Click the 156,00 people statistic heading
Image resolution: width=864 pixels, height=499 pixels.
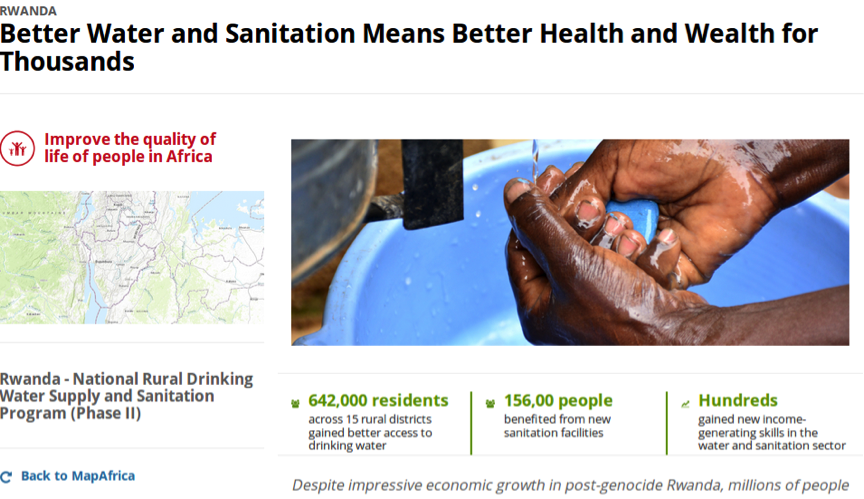click(x=558, y=400)
